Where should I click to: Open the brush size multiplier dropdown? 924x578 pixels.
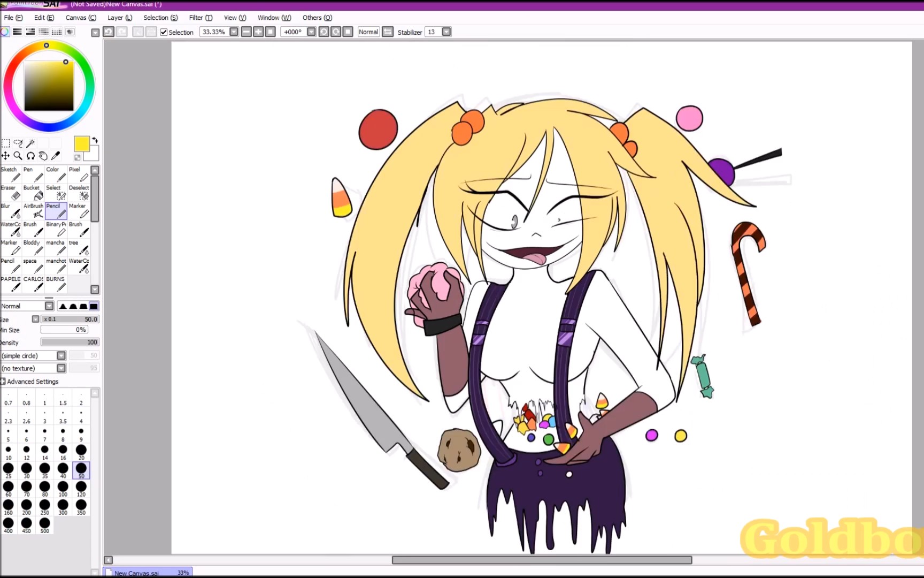(x=35, y=319)
